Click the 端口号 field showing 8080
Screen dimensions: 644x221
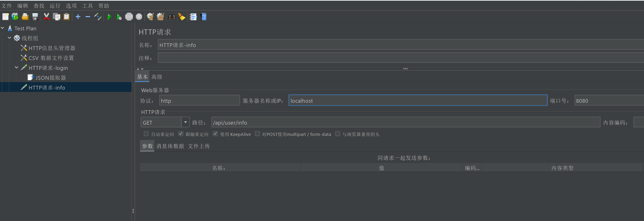pos(609,100)
